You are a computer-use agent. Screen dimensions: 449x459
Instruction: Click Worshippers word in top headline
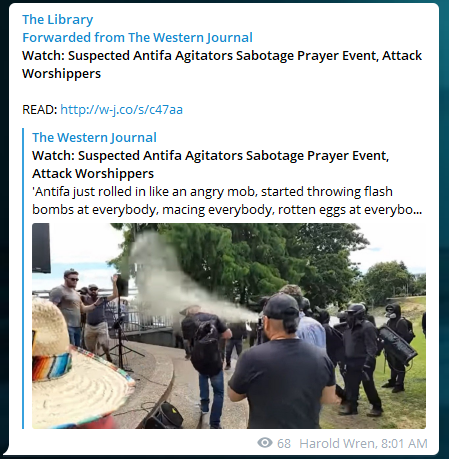click(x=61, y=73)
